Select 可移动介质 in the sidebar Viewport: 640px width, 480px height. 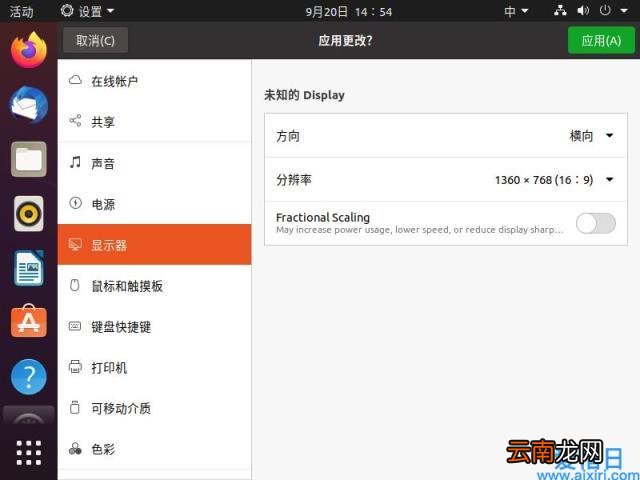click(x=154, y=408)
